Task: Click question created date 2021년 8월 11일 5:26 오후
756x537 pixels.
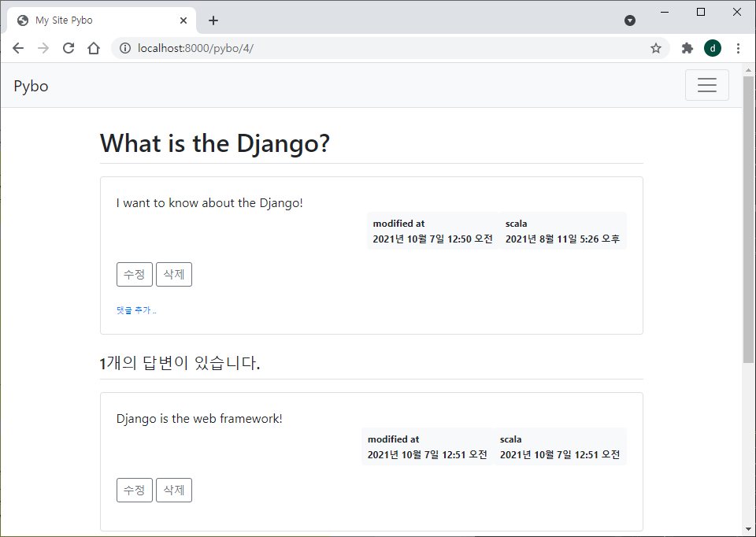Action: (562, 239)
